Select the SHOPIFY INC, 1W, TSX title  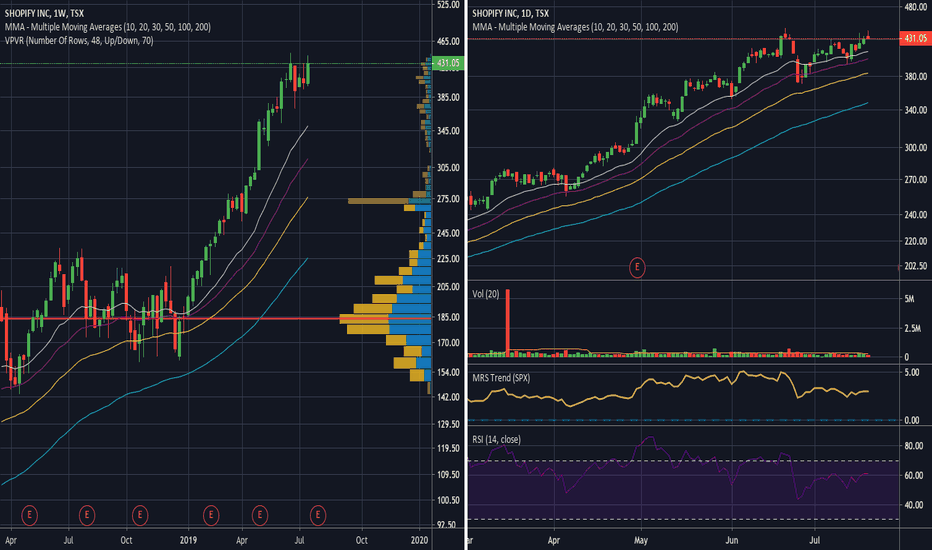pos(44,13)
